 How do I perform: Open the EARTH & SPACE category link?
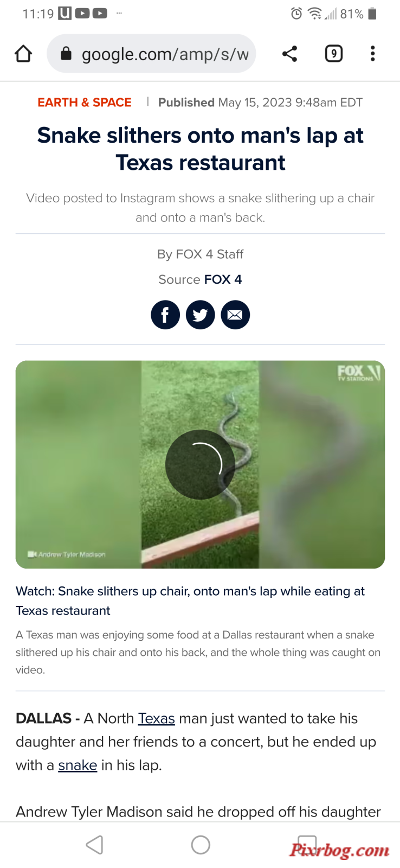point(85,103)
